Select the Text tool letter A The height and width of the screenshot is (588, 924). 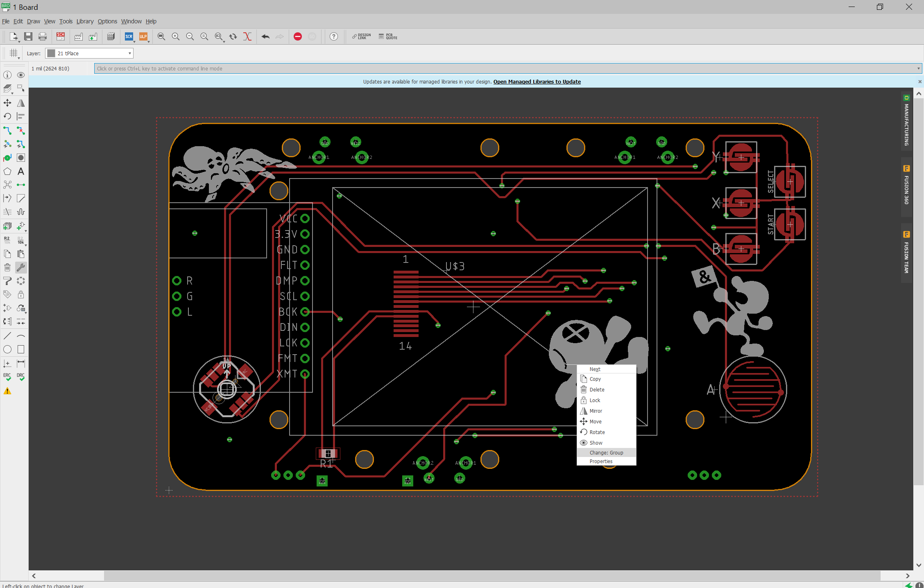[21, 171]
